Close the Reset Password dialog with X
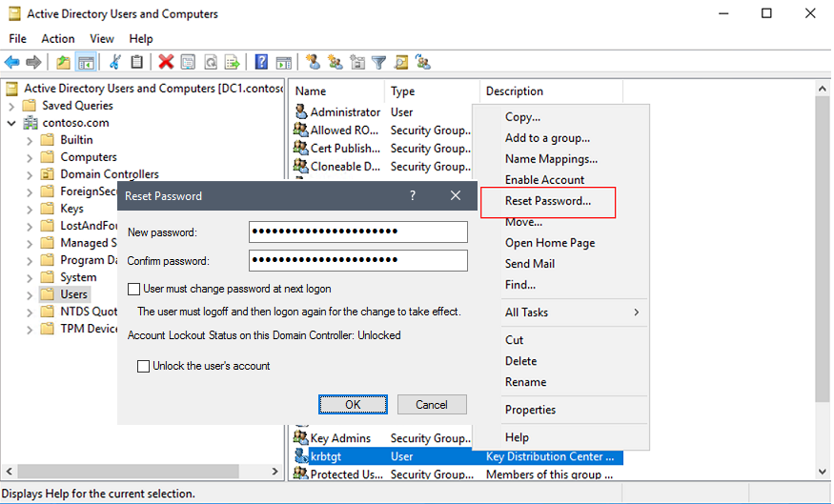The width and height of the screenshot is (834, 504). (456, 195)
